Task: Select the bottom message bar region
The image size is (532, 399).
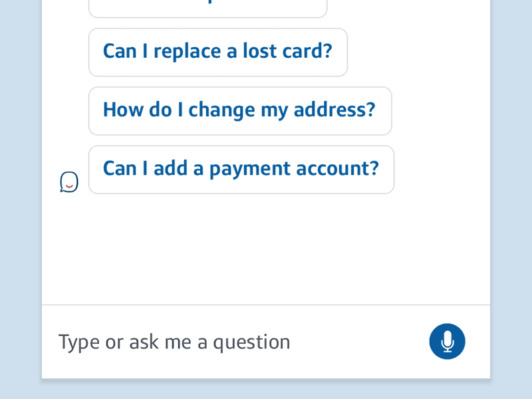Action: click(266, 341)
